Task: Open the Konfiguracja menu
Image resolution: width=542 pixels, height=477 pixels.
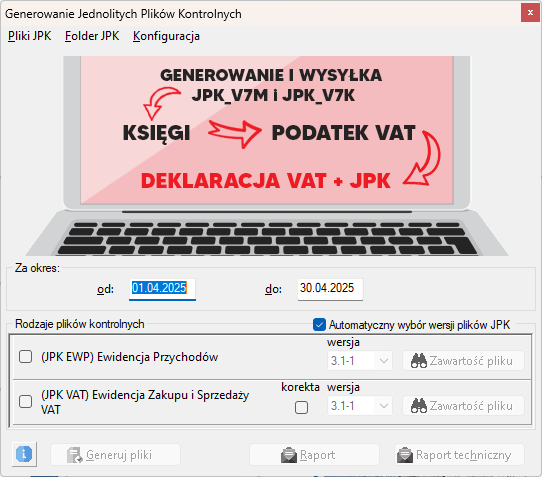Action: pos(166,36)
